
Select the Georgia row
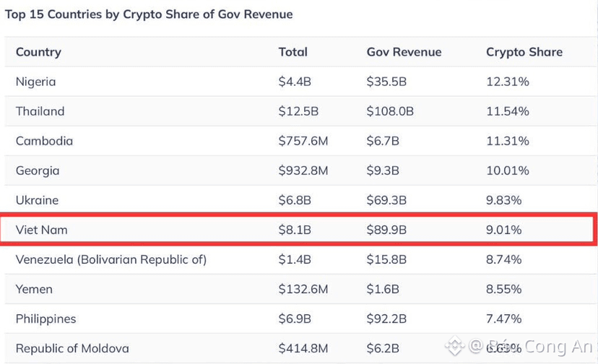point(300,170)
